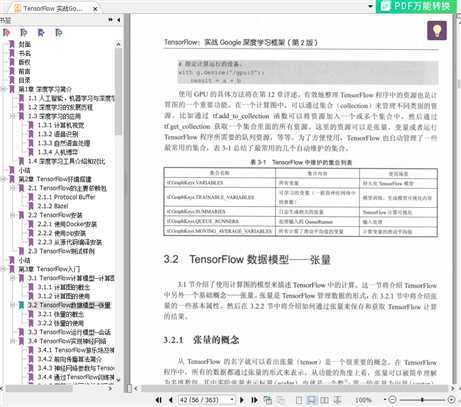Click the second gray bookmark toolbar icon

click(24, 33)
